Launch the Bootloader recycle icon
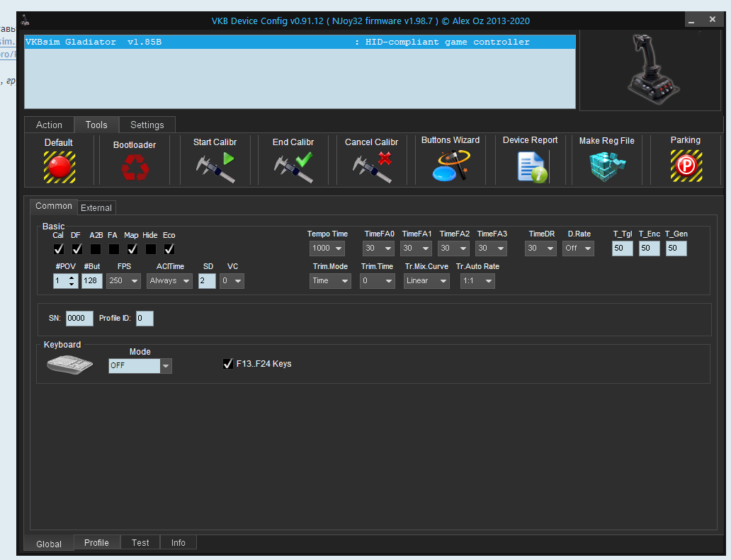Viewport: 731px width, 560px height. click(x=135, y=167)
